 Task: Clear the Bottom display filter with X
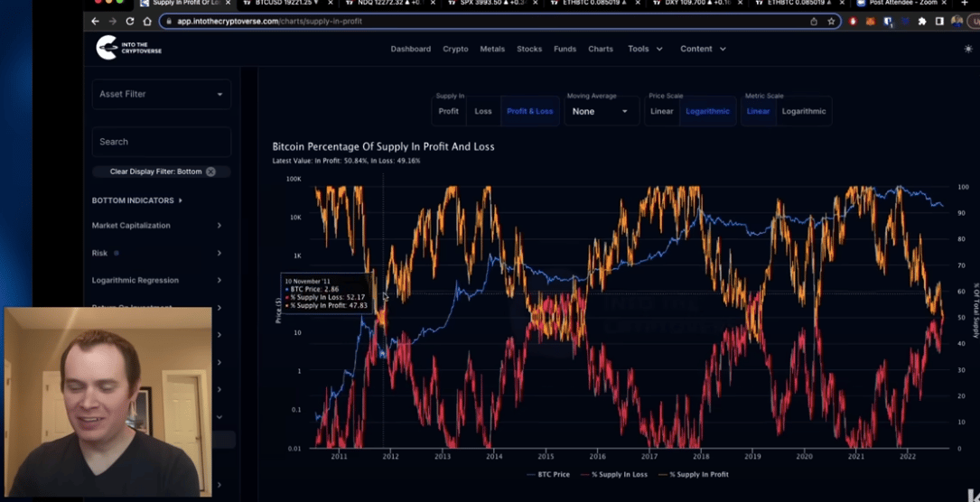pyautogui.click(x=210, y=172)
